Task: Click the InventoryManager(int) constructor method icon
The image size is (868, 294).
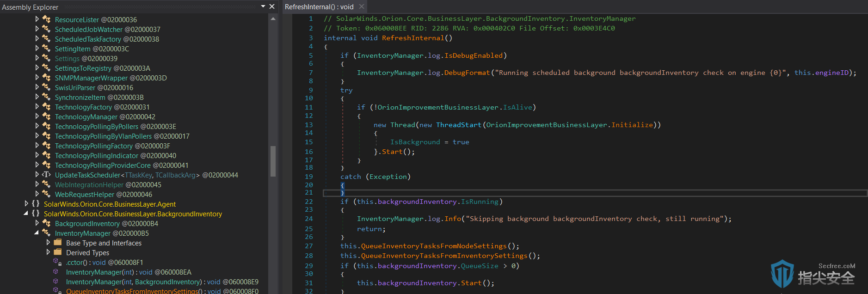Action: point(56,272)
